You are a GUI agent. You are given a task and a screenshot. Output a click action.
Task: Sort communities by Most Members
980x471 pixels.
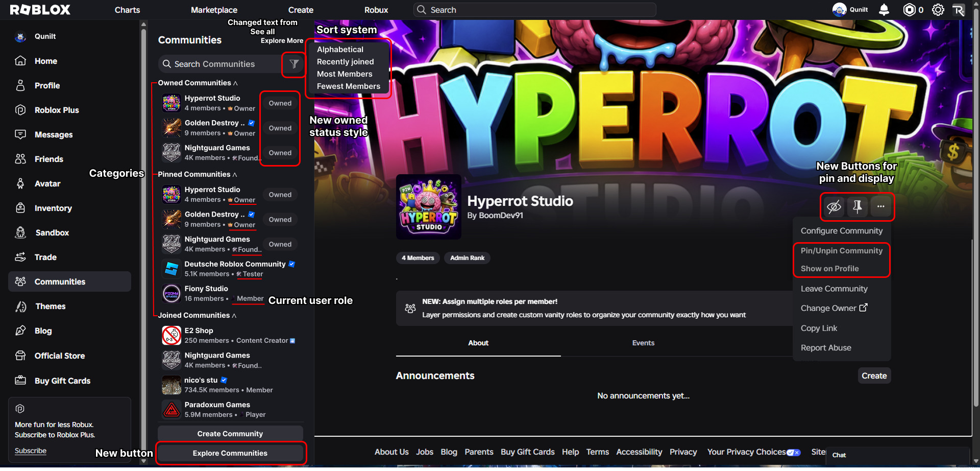click(x=345, y=74)
